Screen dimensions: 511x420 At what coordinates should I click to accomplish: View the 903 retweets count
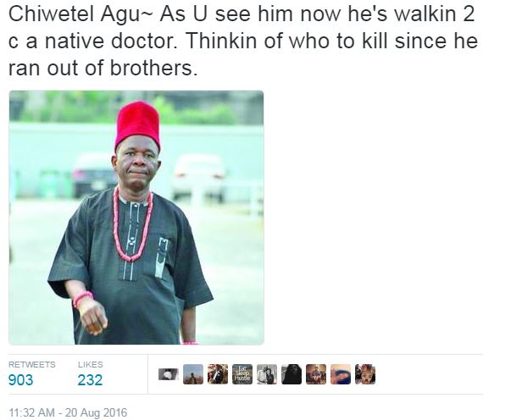21,380
